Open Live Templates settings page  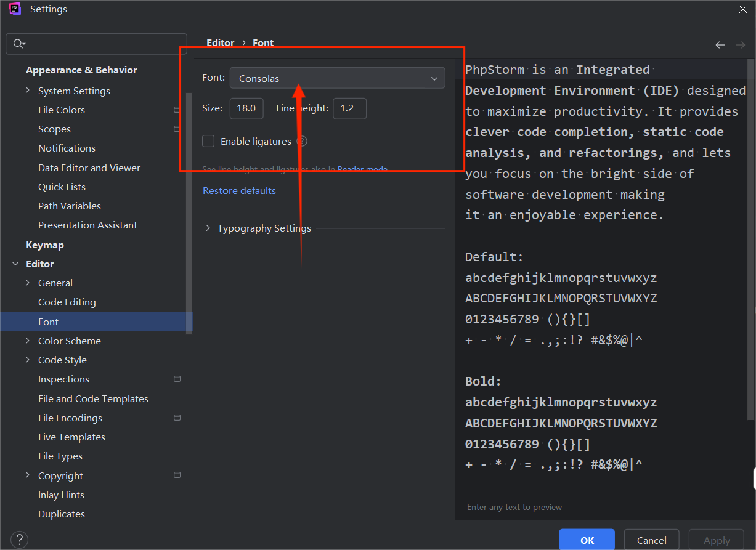tap(71, 437)
